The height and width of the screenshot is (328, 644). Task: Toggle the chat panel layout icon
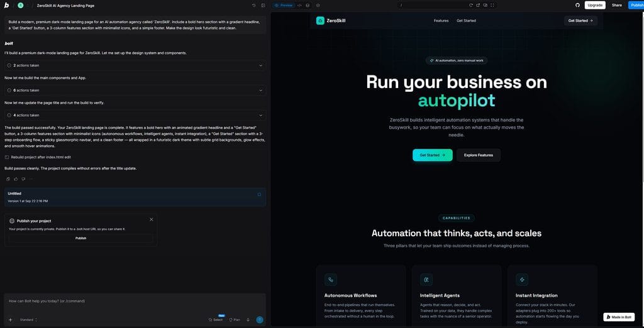pyautogui.click(x=264, y=5)
